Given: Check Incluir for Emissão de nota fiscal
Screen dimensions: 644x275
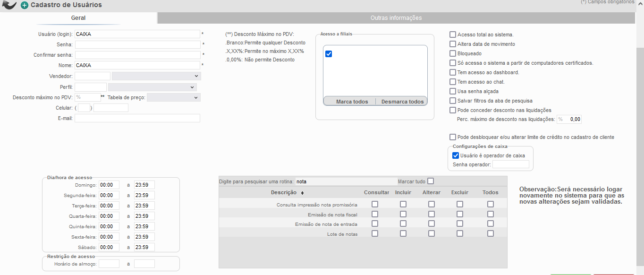Looking at the screenshot, I should coord(403,214).
